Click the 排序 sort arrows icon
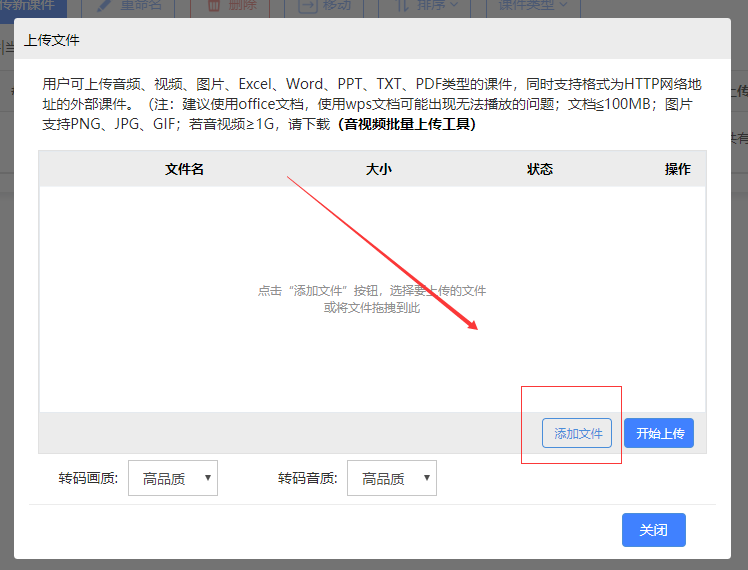Image resolution: width=748 pixels, height=570 pixels. point(400,6)
